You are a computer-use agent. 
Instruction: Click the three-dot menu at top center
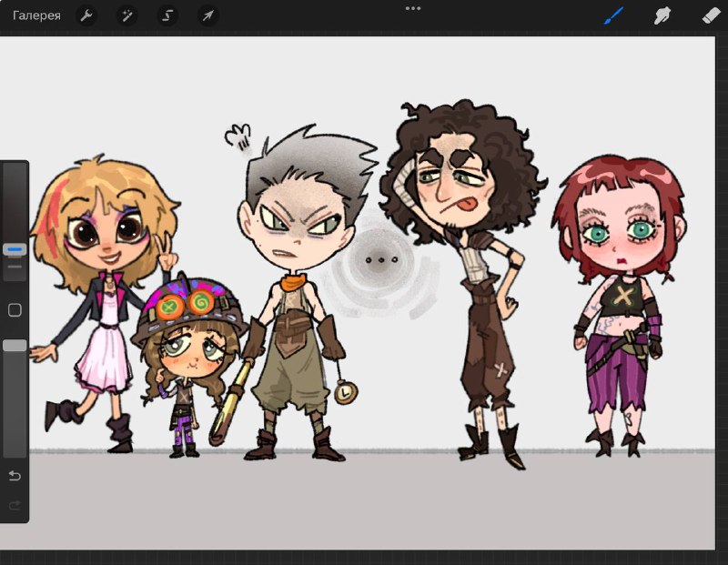coord(413,8)
